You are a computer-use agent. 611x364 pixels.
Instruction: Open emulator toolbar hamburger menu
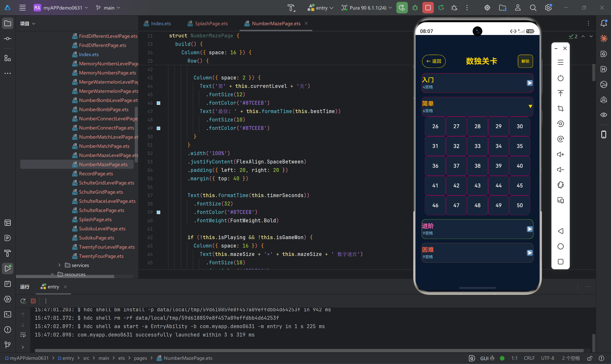tap(560, 63)
